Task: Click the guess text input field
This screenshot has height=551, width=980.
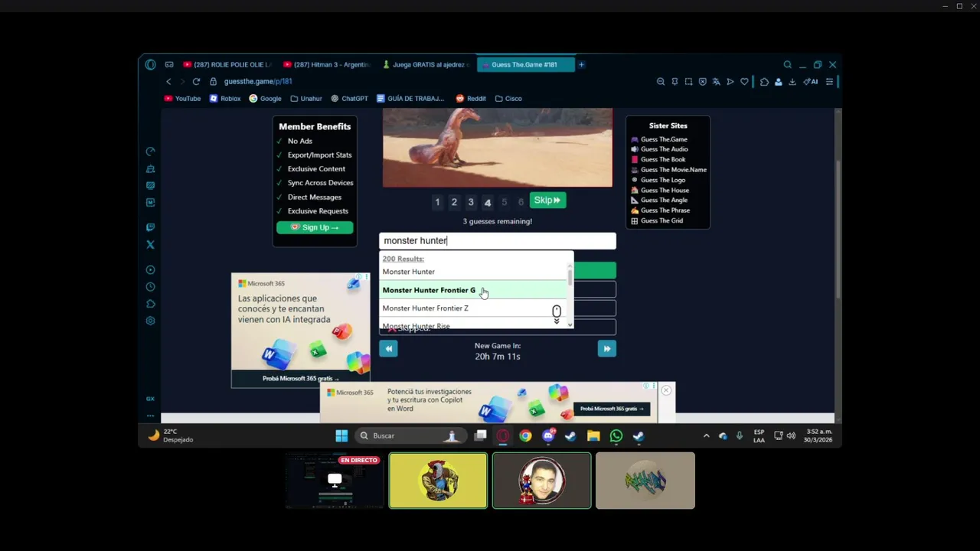Action: click(x=498, y=241)
